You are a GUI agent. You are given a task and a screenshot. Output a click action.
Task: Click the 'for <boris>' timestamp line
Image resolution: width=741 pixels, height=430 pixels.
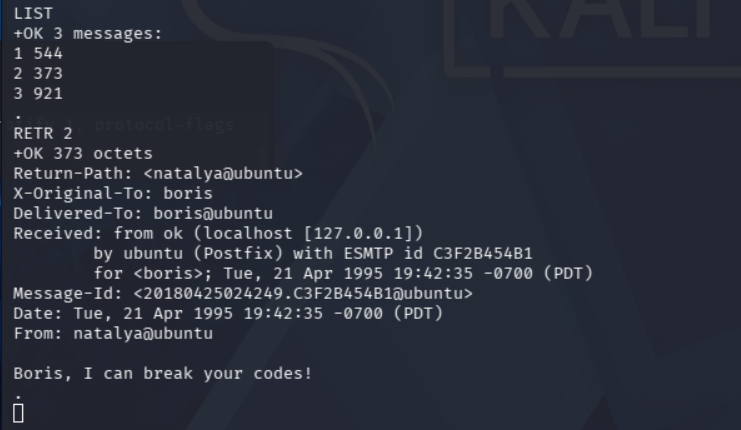coord(343,273)
